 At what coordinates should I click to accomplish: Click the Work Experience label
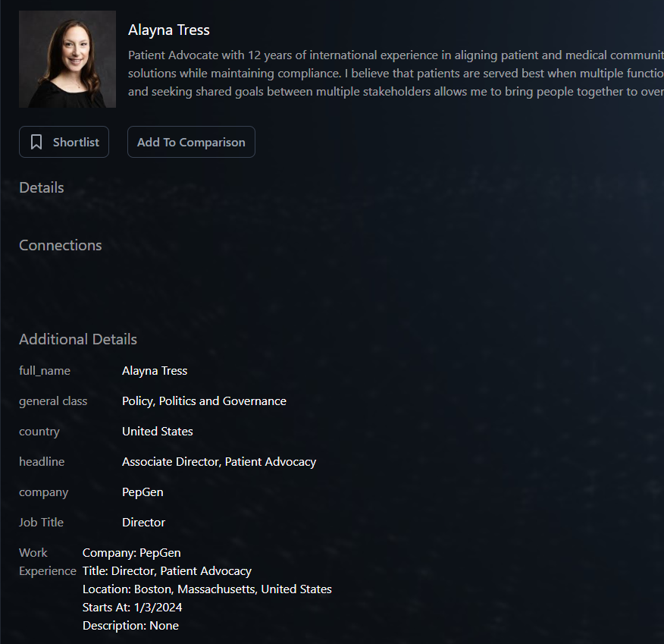[x=47, y=562]
